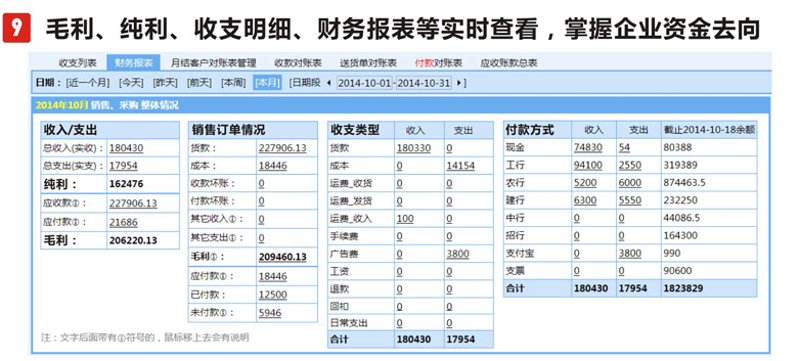Open 未付款 value 5946

click(x=270, y=313)
